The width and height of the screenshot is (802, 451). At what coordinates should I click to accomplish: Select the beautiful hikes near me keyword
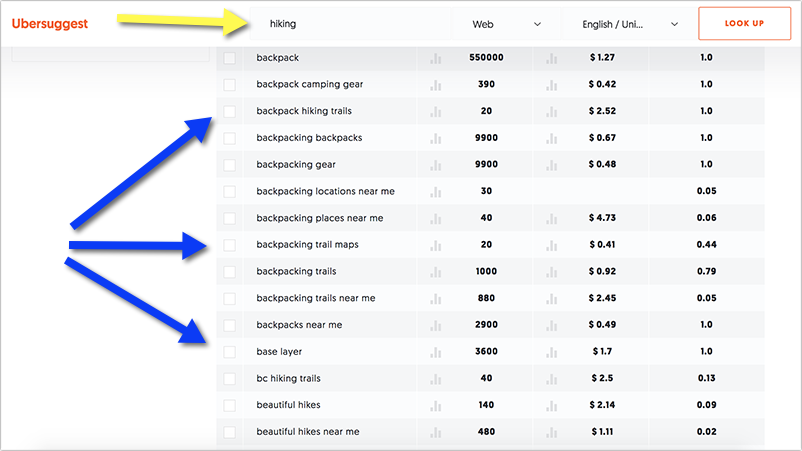(307, 432)
